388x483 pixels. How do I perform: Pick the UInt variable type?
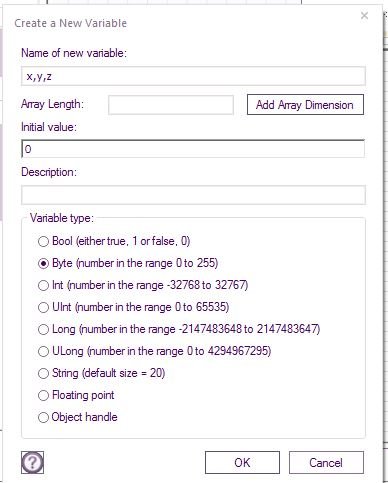(43, 307)
